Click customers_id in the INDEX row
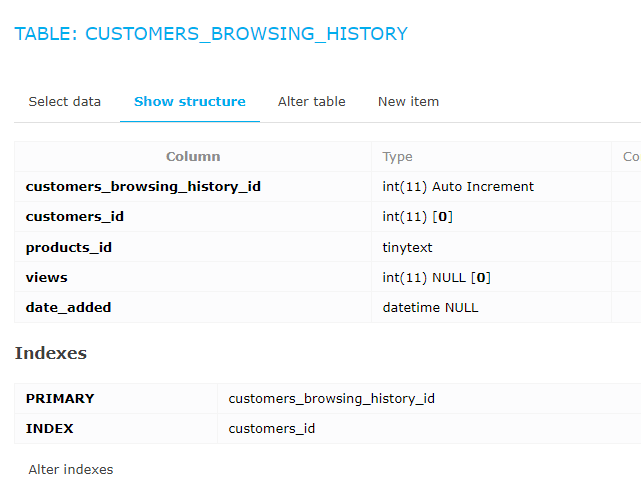 click(x=272, y=429)
